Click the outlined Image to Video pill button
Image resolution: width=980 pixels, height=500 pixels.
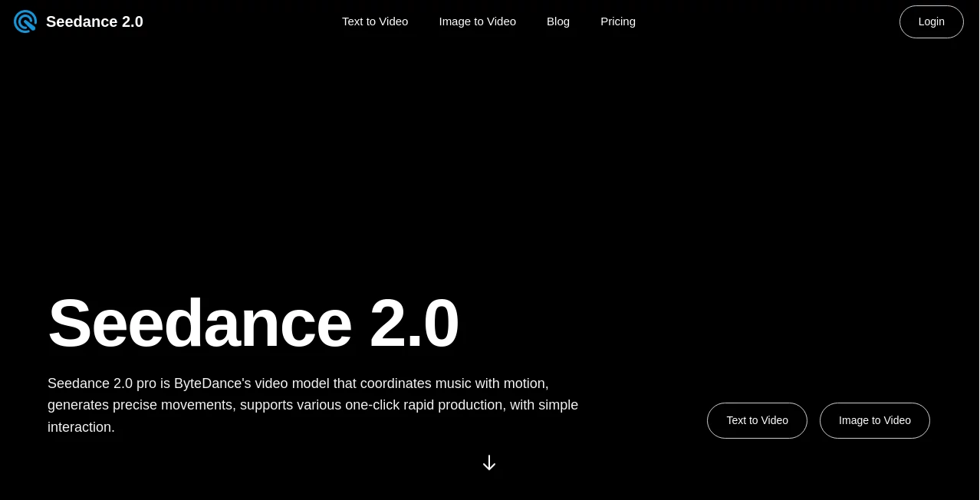874,420
